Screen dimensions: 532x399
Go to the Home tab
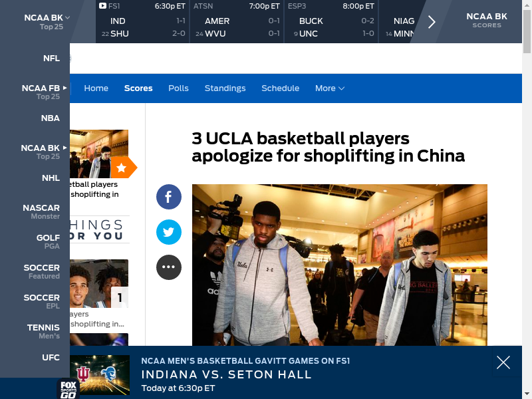click(96, 88)
